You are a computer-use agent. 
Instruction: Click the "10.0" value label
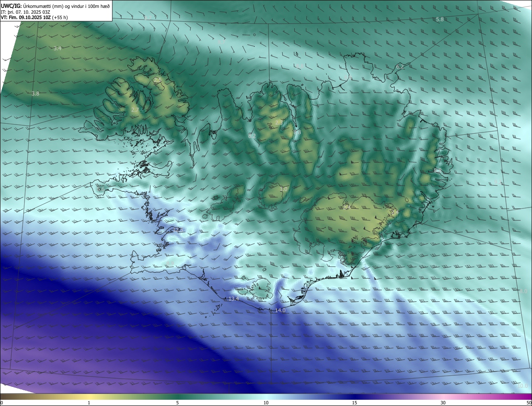[522, 386]
